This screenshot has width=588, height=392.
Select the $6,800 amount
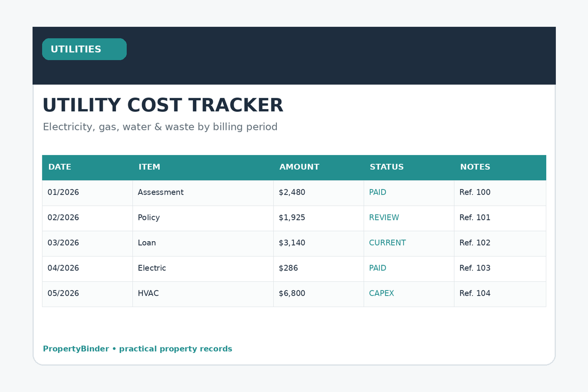pos(292,294)
